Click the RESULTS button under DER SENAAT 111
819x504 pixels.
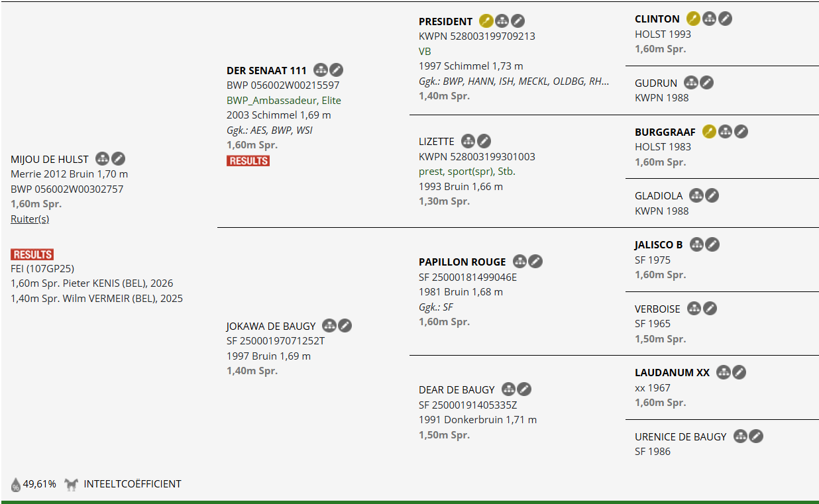click(248, 161)
